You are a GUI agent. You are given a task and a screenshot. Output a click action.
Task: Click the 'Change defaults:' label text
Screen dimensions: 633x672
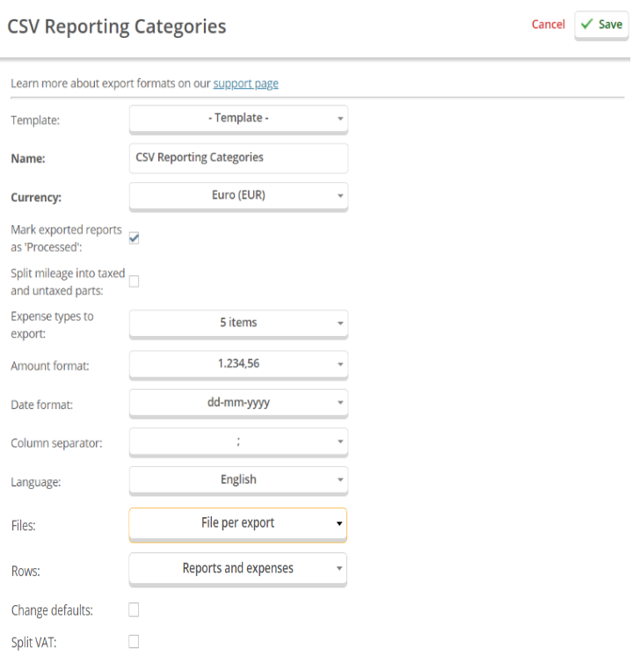pyautogui.click(x=52, y=610)
